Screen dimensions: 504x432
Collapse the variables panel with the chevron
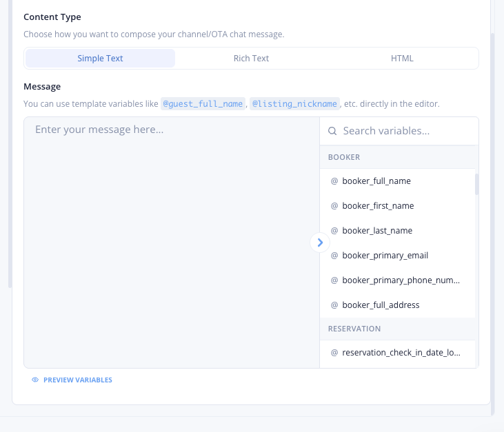[320, 243]
